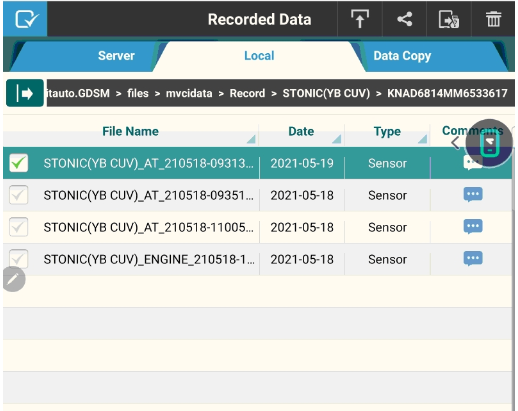This screenshot has width=518, height=411.
Task: Switch to the Server tab
Action: (116, 56)
